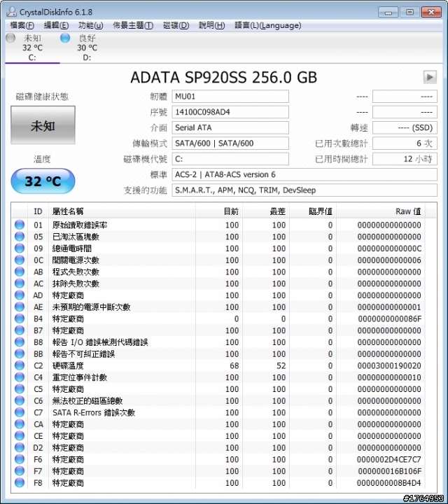Viewport: 448px width, 504px height.
Task: Select the D: drive tab showing 30 °C
Action: coord(87,48)
